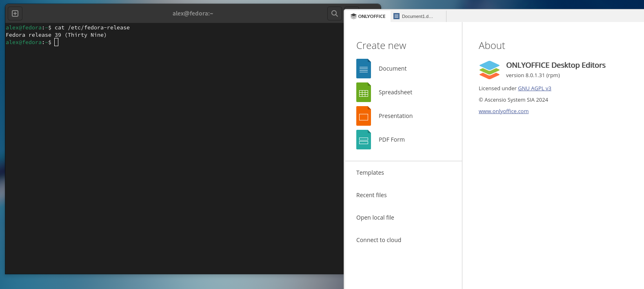
Task: Click the ONLYOFFICE Desktop Editors heading
Action: click(556, 65)
